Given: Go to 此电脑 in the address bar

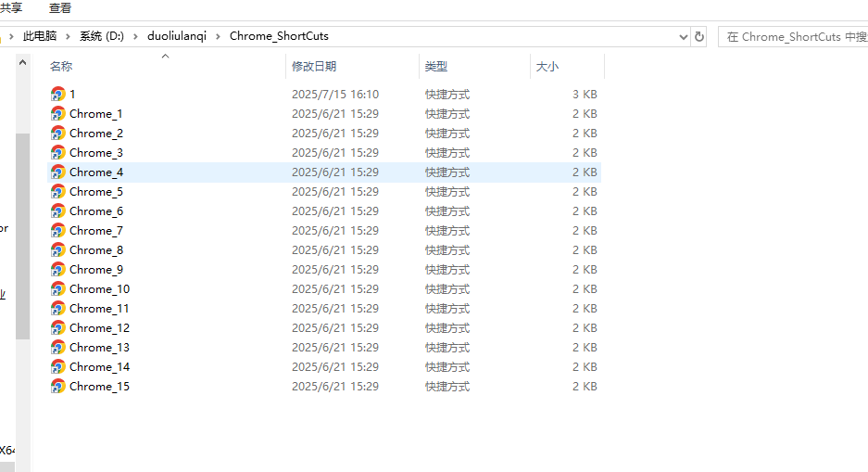Looking at the screenshot, I should [40, 36].
